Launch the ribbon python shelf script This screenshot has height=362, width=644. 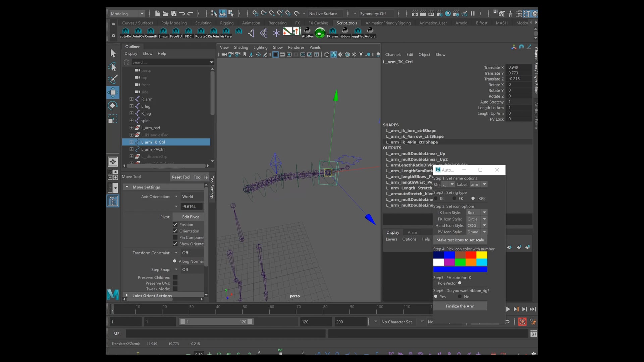[345, 33]
